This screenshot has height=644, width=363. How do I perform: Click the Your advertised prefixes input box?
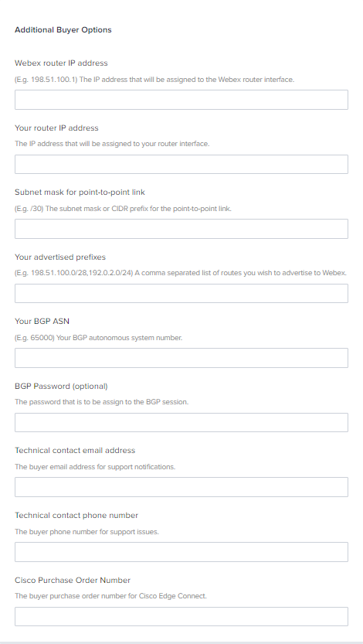[x=181, y=293]
